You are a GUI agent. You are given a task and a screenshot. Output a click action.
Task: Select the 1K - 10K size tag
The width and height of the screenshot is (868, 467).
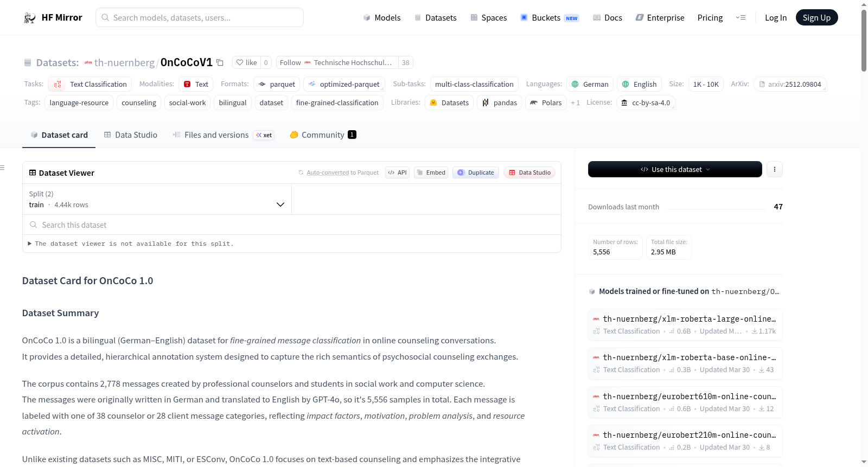pos(706,84)
